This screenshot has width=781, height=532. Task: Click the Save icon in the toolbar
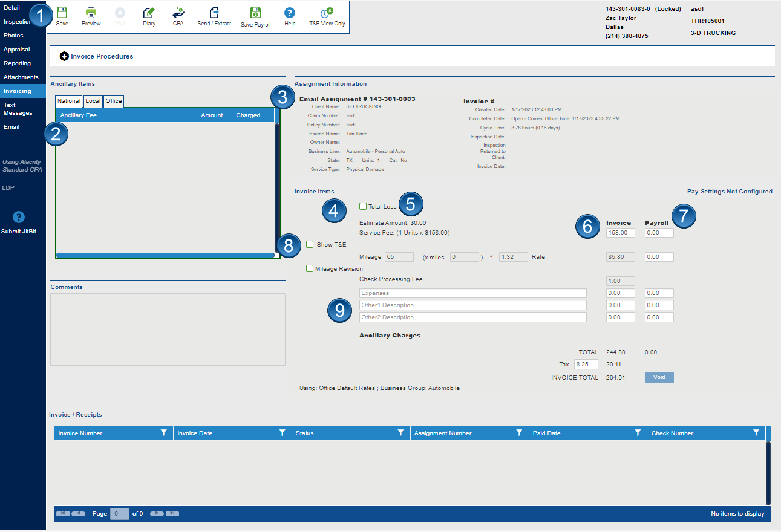click(x=61, y=16)
